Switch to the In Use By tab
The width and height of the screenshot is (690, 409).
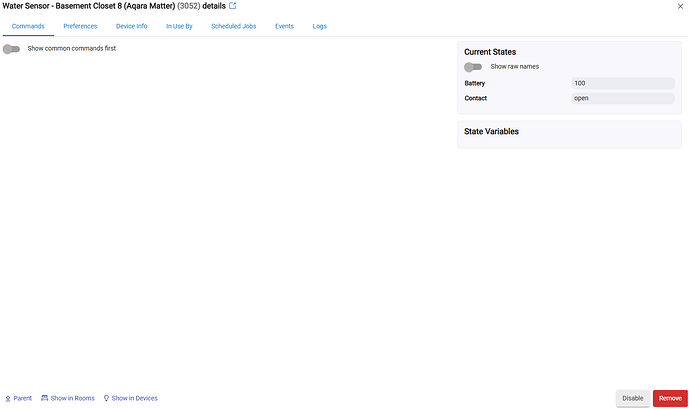(x=179, y=26)
